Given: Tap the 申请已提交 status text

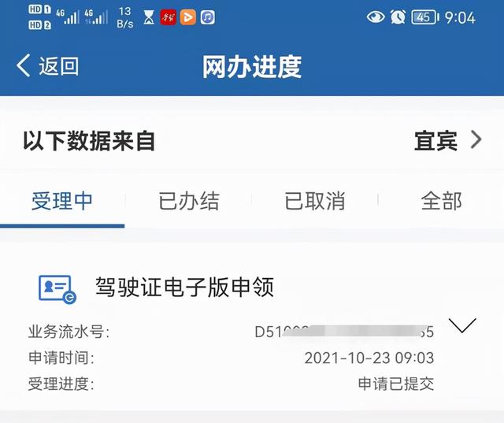Looking at the screenshot, I should (x=396, y=384).
